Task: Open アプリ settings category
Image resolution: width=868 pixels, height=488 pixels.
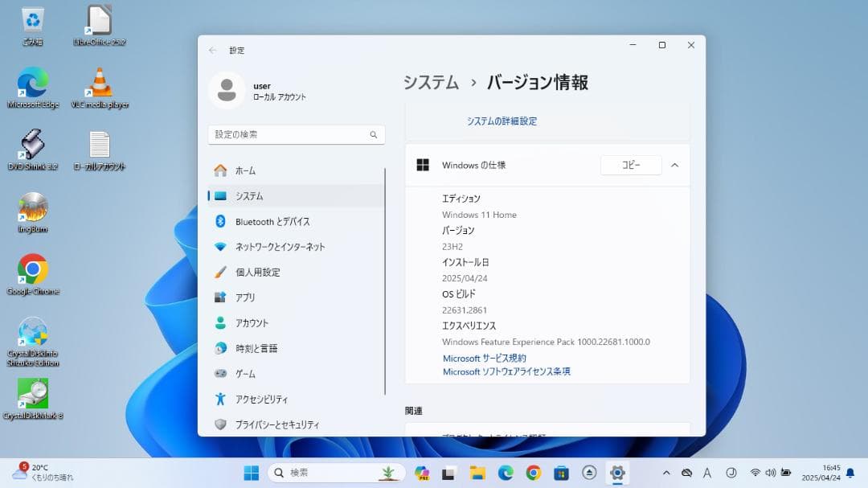Action: click(x=296, y=297)
